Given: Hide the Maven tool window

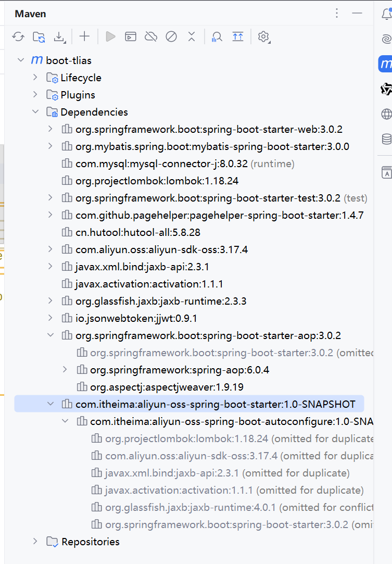Looking at the screenshot, I should click(x=357, y=14).
